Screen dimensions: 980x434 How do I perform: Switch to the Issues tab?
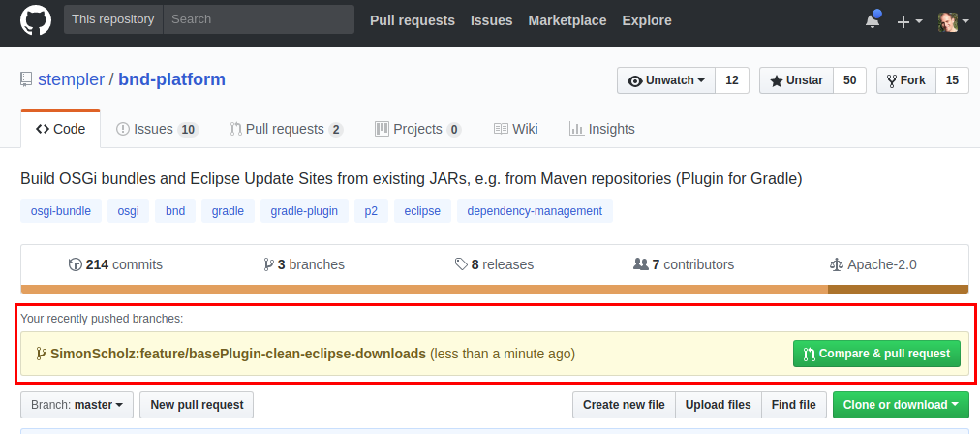pos(158,129)
